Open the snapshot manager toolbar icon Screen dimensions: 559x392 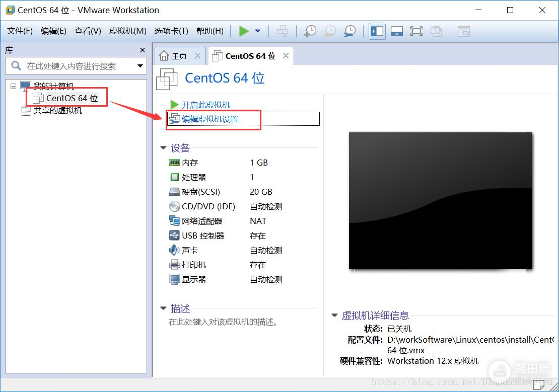pyautogui.click(x=349, y=31)
